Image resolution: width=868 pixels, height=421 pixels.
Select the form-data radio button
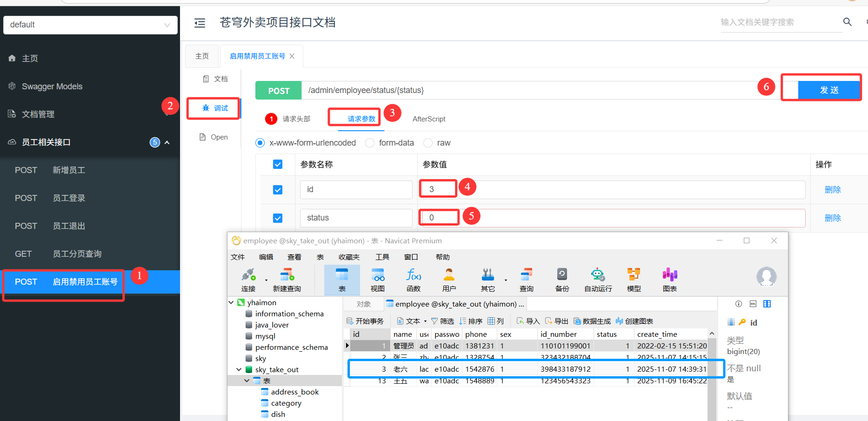370,143
